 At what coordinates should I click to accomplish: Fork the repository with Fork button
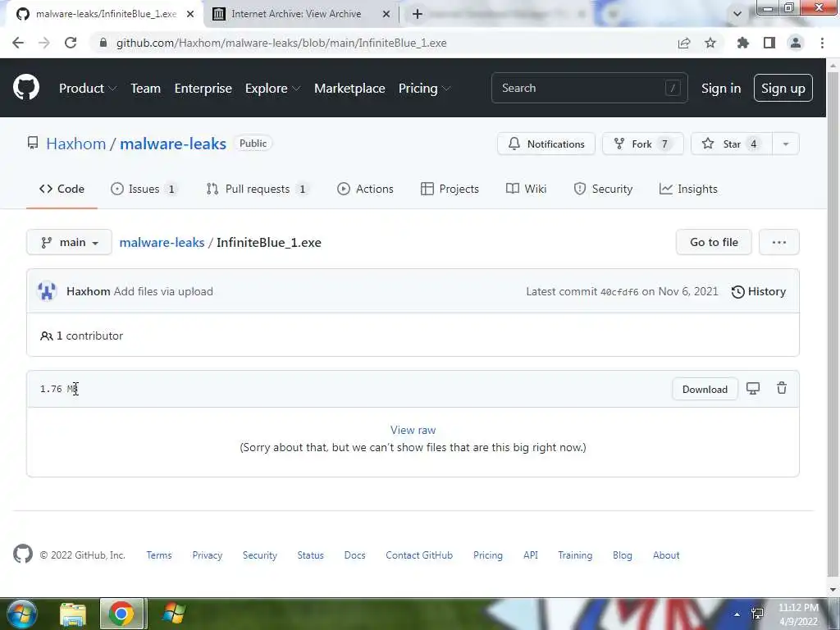pyautogui.click(x=643, y=144)
